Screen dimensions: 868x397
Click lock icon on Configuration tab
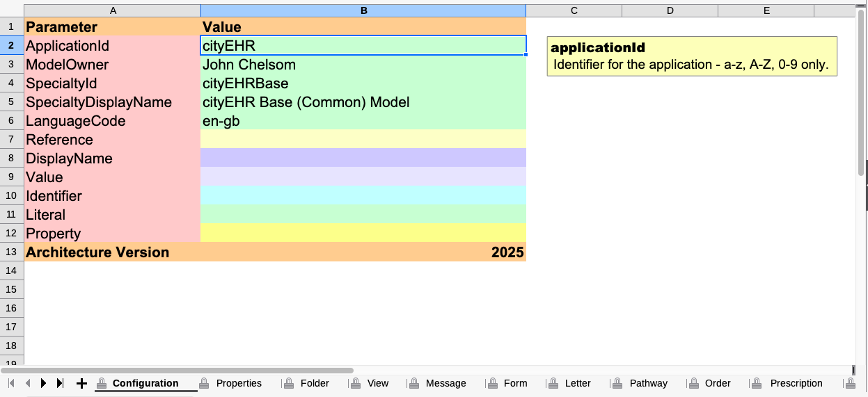(x=102, y=383)
